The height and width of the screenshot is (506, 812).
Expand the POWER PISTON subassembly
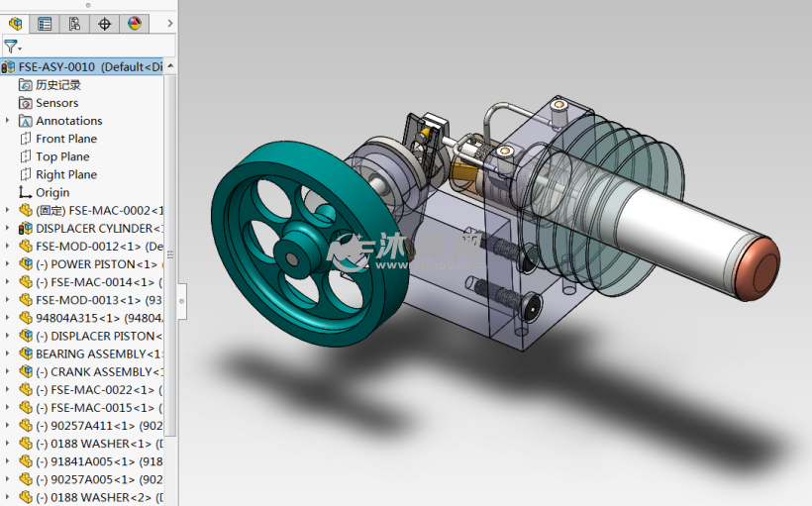tap(7, 264)
